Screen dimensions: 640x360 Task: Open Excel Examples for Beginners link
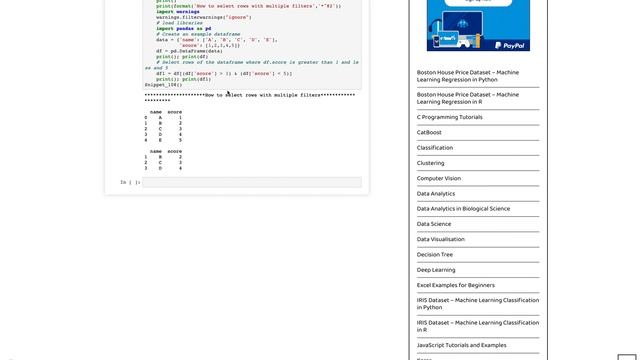456,285
